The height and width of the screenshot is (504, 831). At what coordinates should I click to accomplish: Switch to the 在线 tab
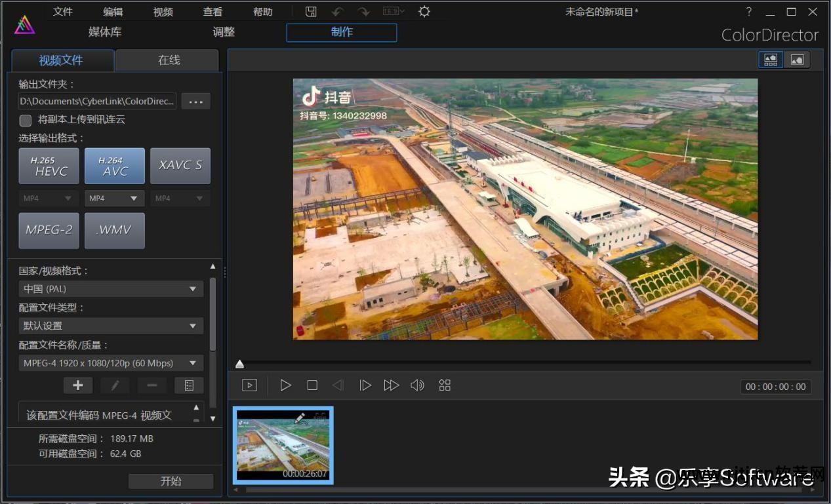pos(169,60)
